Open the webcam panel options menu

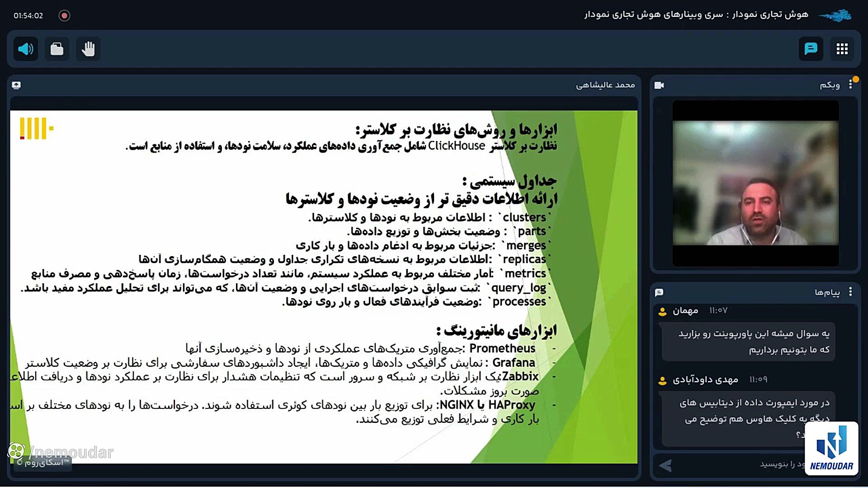coord(850,84)
